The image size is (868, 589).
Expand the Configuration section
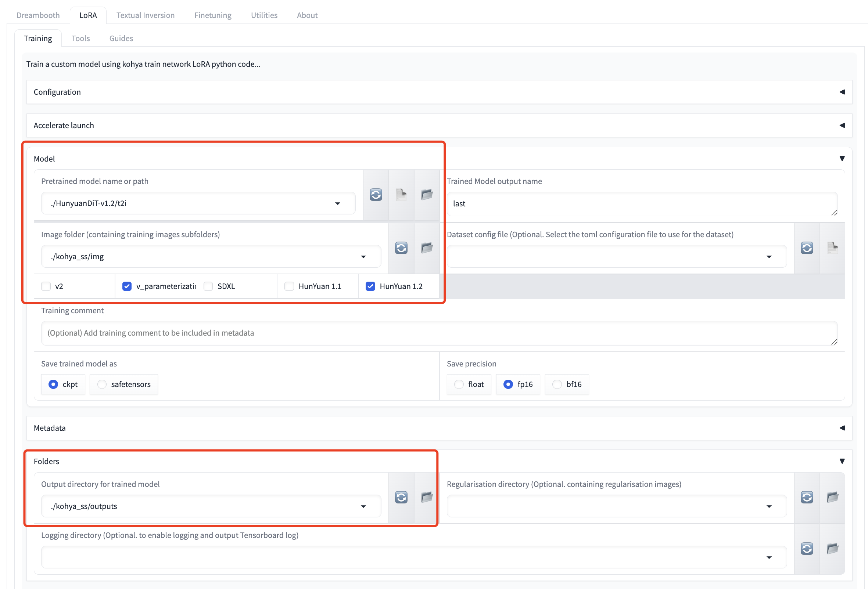point(439,92)
